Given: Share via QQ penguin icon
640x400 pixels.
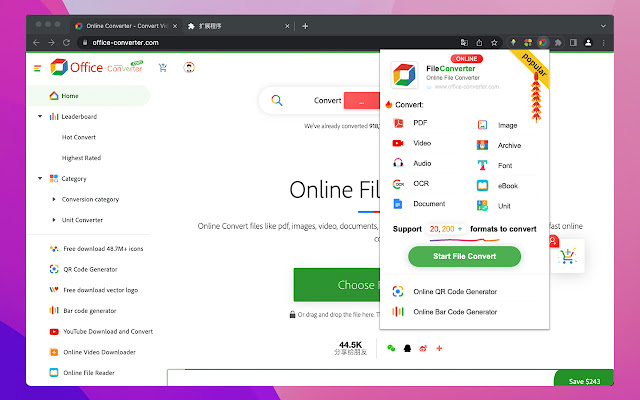Looking at the screenshot, I should point(407,348).
